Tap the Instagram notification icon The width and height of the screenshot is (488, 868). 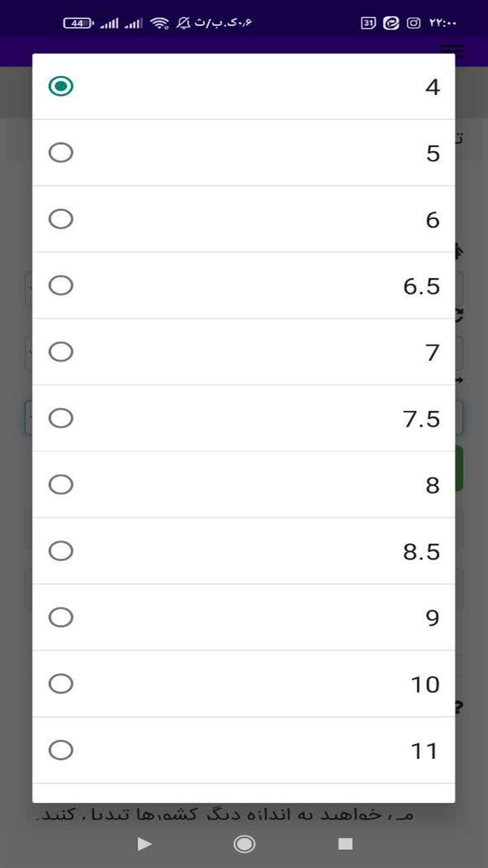413,23
